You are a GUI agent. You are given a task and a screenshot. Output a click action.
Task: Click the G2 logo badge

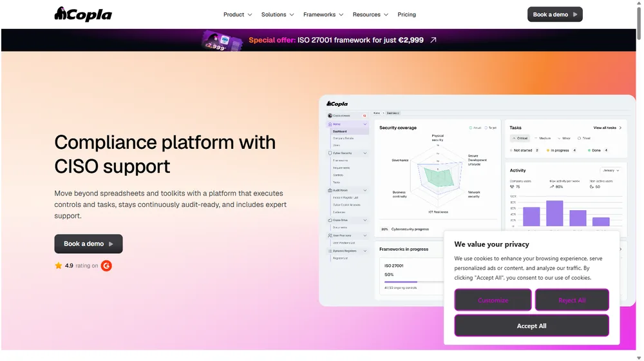point(106,266)
